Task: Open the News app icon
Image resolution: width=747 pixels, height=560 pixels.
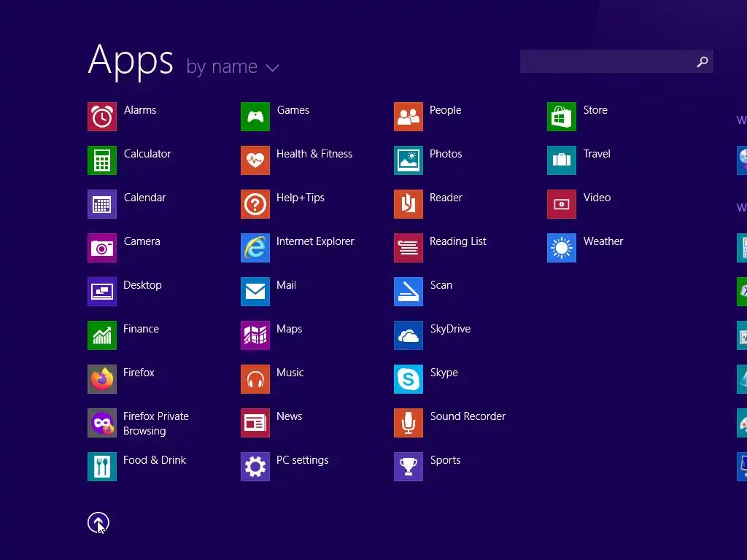Action: [255, 423]
